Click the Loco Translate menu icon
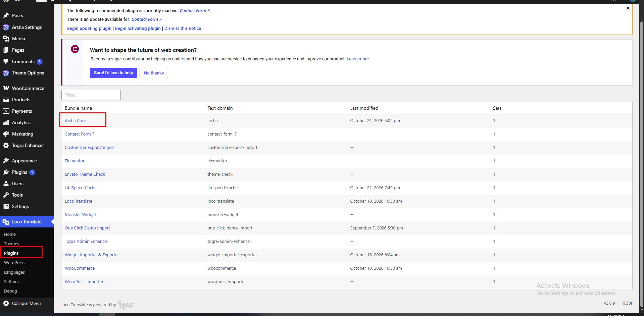The width and height of the screenshot is (644, 316). tap(6, 222)
